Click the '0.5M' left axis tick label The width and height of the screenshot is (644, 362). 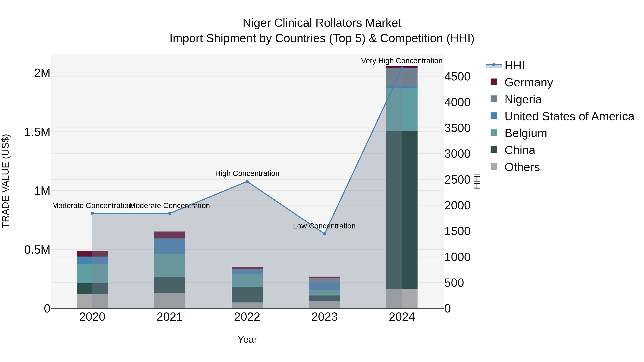(37, 250)
